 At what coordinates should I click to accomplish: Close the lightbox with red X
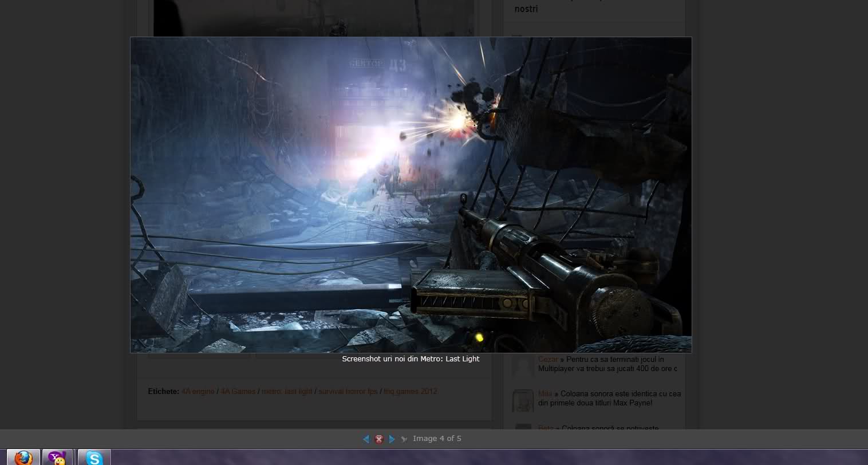coord(378,439)
